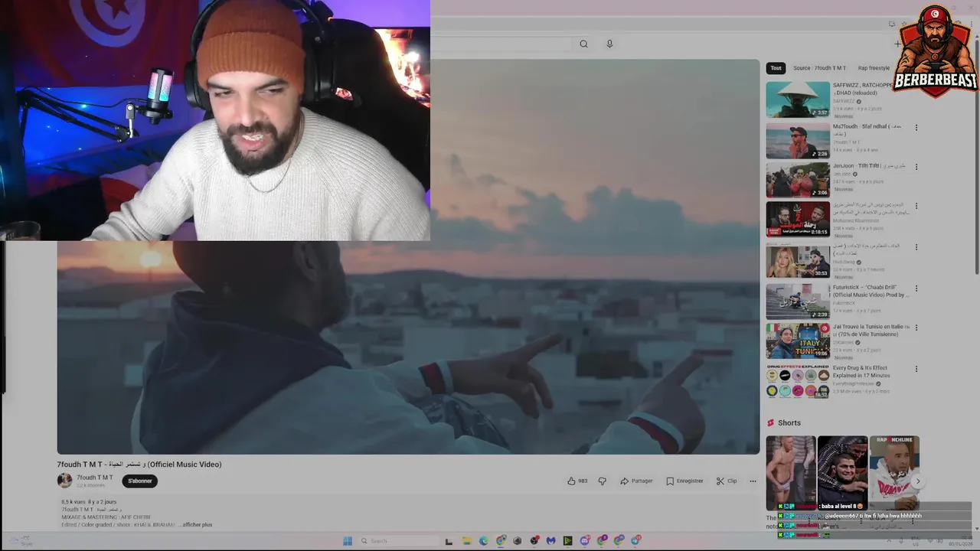
Task: Select the Source : 7foudh T M T chip
Action: 819,68
